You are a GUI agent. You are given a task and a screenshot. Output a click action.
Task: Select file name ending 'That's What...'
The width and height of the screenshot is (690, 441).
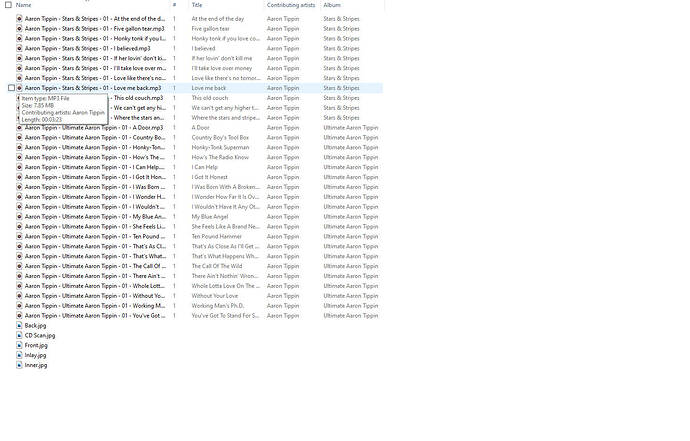point(95,256)
